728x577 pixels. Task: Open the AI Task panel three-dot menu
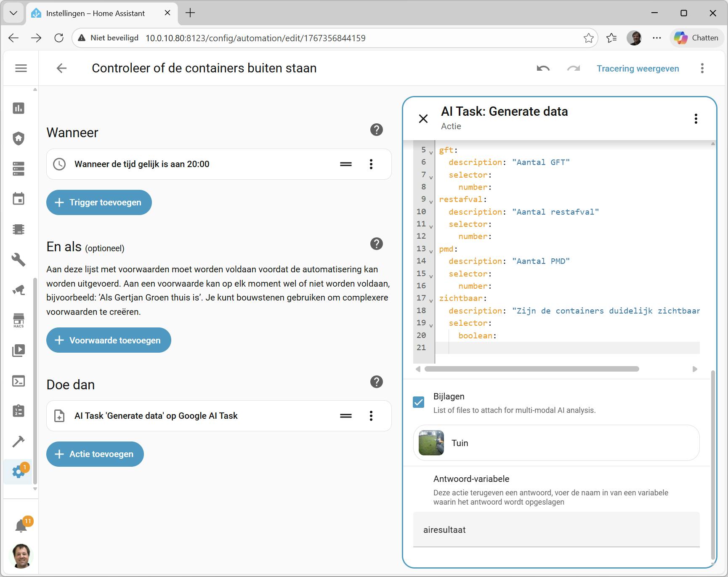pos(696,119)
